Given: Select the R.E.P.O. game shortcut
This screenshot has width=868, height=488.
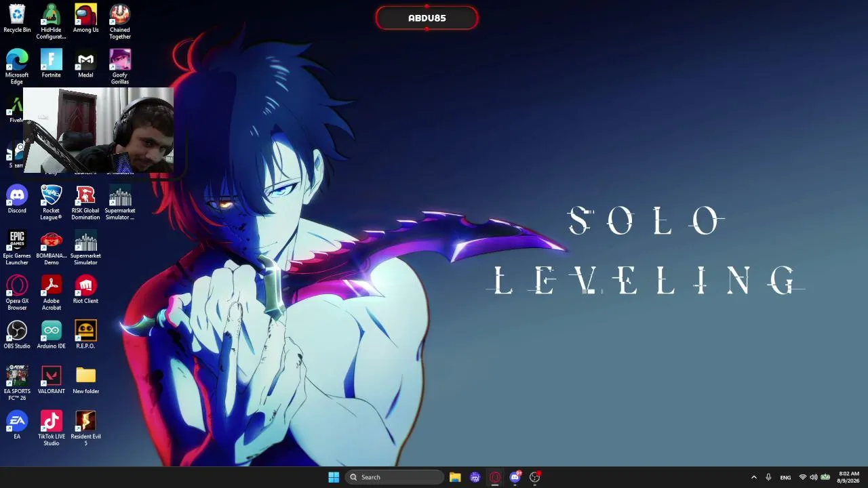Looking at the screenshot, I should 85,335.
